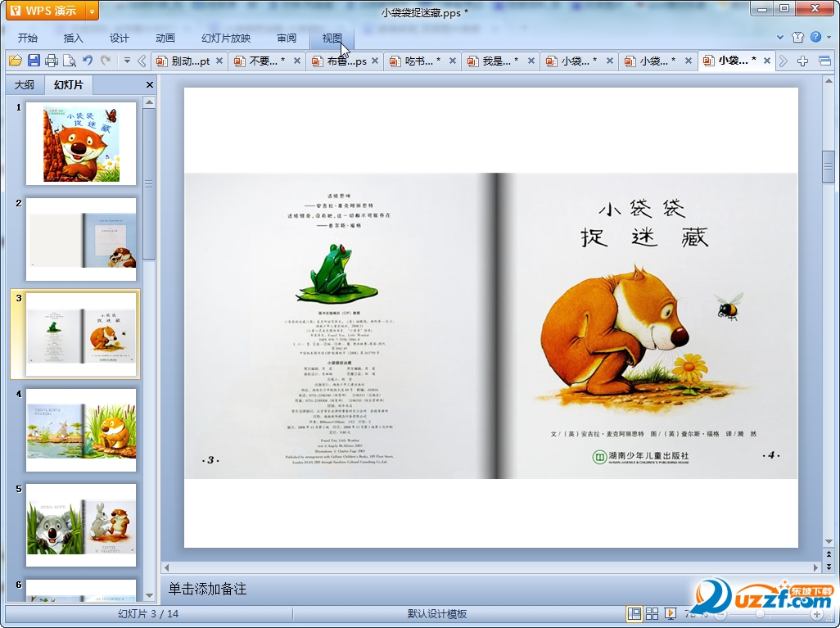Select slide 4 thumbnail
Screen dimensions: 840x628
click(81, 430)
